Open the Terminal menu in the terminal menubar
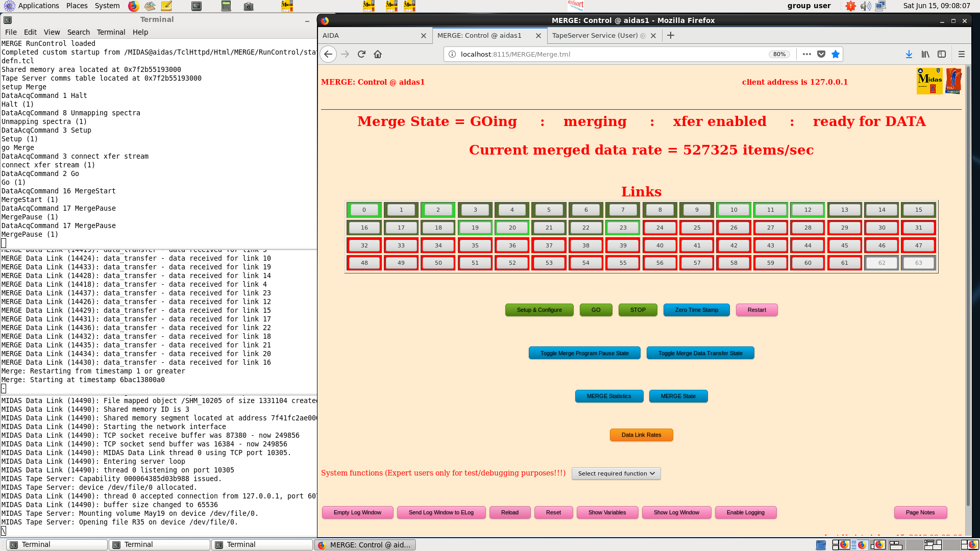The image size is (980, 551). click(x=111, y=32)
